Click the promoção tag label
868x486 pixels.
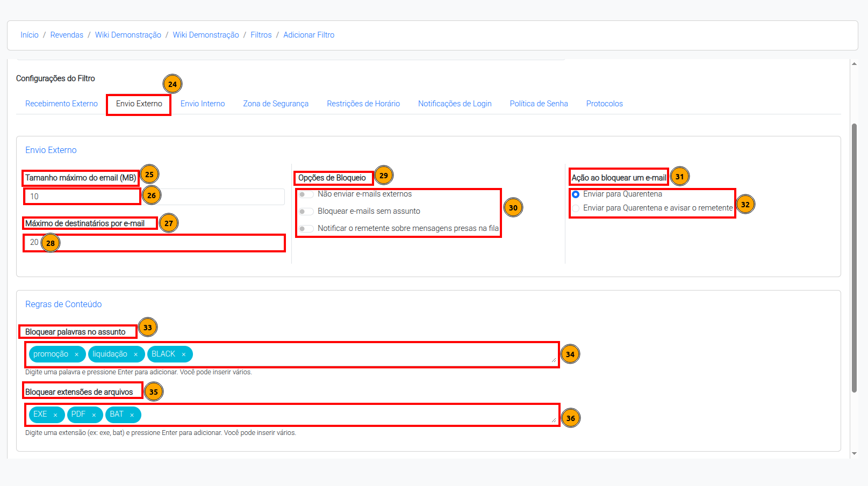pyautogui.click(x=51, y=354)
